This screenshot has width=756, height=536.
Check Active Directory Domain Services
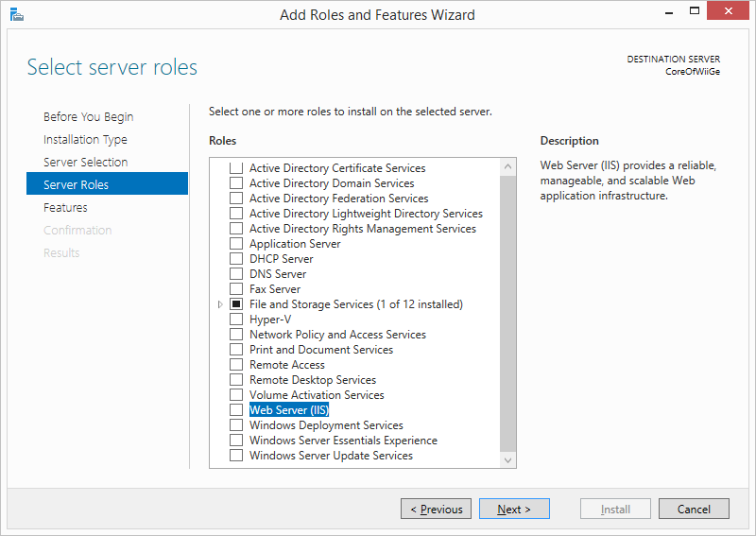click(x=236, y=183)
